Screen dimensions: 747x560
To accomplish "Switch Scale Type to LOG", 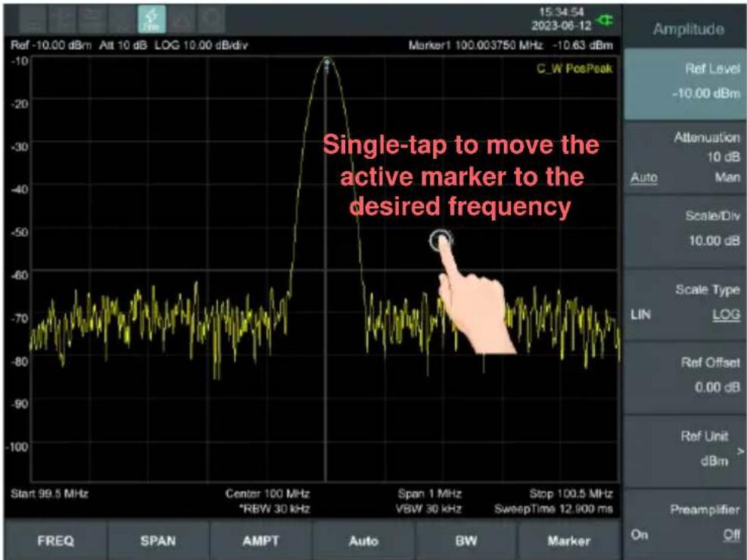I will pyautogui.click(x=726, y=315).
